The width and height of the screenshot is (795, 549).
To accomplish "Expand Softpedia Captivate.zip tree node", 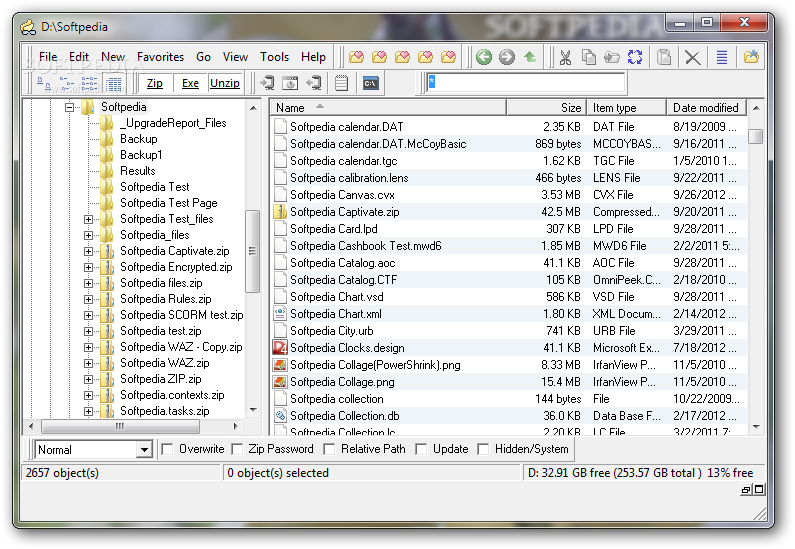I will (89, 251).
